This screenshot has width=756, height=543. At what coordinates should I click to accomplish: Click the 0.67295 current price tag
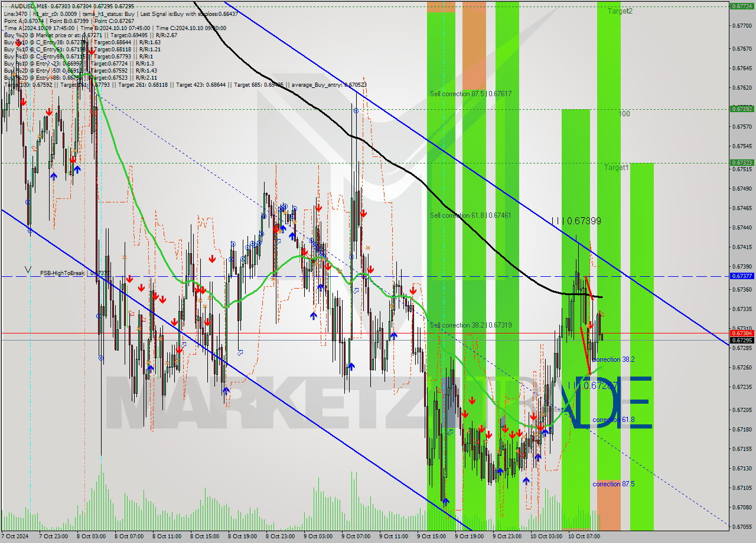click(x=741, y=340)
